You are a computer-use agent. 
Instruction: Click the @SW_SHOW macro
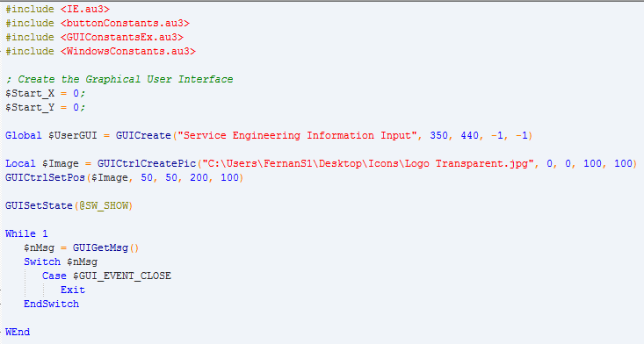(x=104, y=205)
